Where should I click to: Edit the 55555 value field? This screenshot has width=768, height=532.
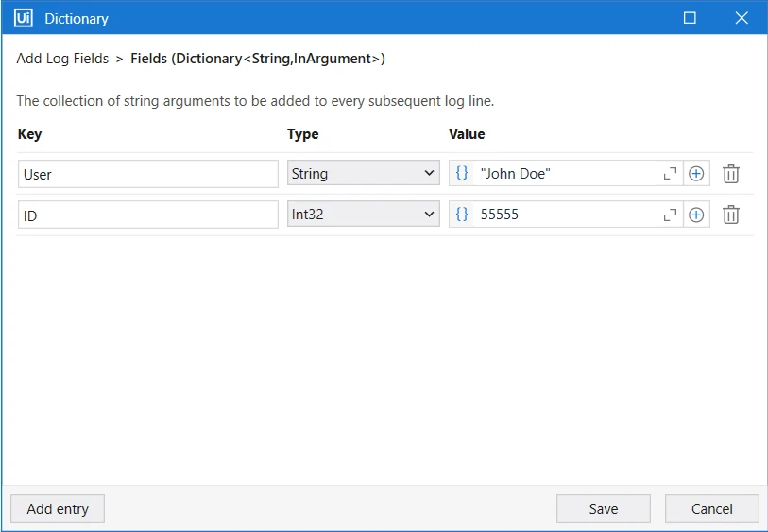tap(568, 215)
